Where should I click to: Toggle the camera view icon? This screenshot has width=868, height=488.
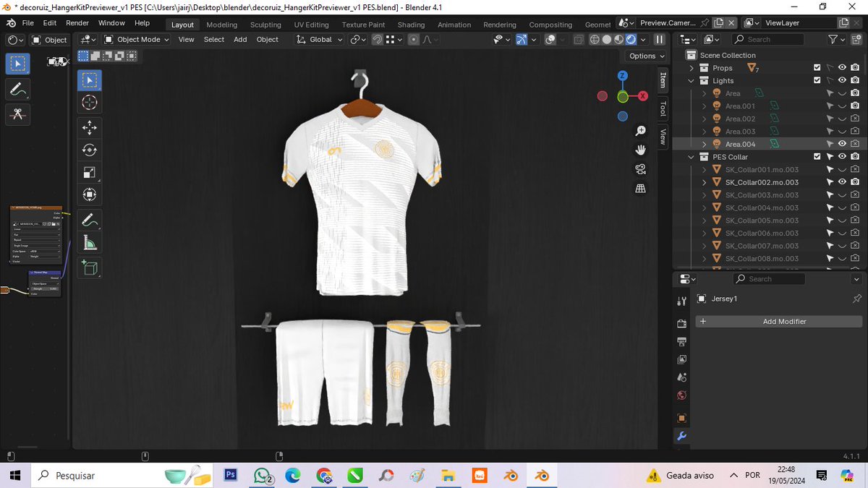[x=640, y=169]
